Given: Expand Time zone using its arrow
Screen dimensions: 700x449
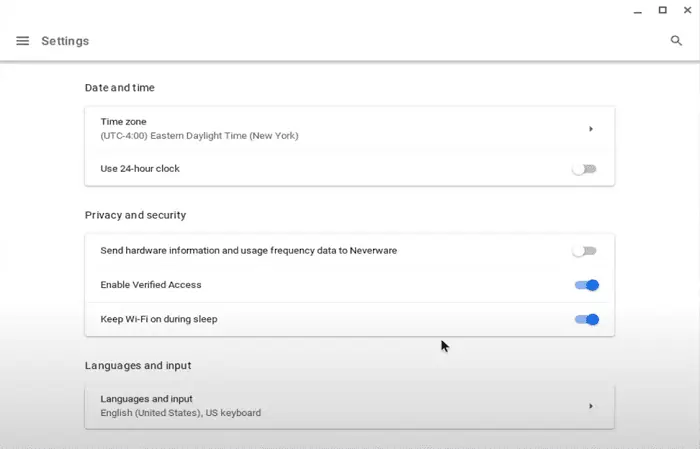Looking at the screenshot, I should pyautogui.click(x=591, y=129).
